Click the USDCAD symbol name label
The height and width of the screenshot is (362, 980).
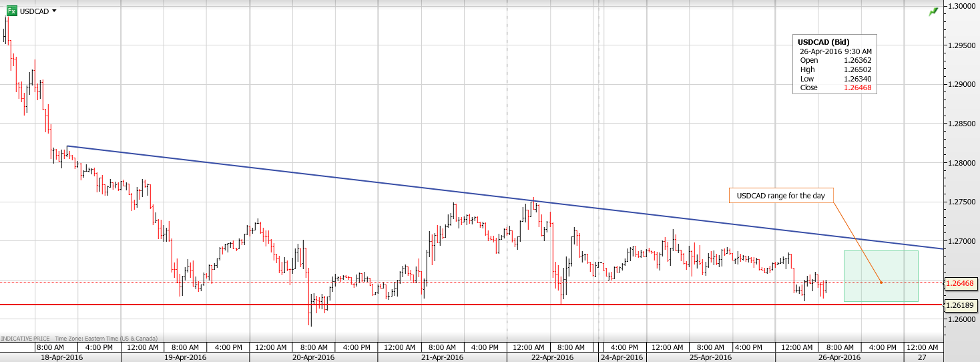click(34, 11)
